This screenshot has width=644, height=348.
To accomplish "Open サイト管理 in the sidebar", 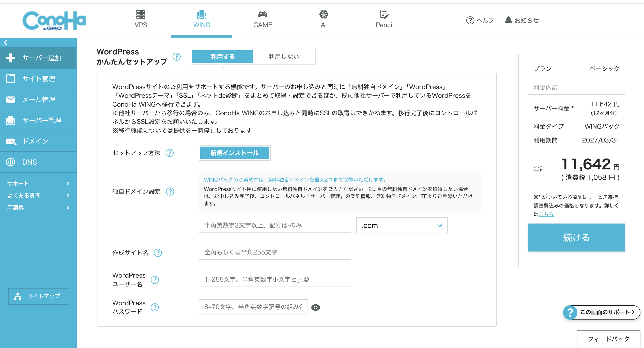I will coord(38,79).
